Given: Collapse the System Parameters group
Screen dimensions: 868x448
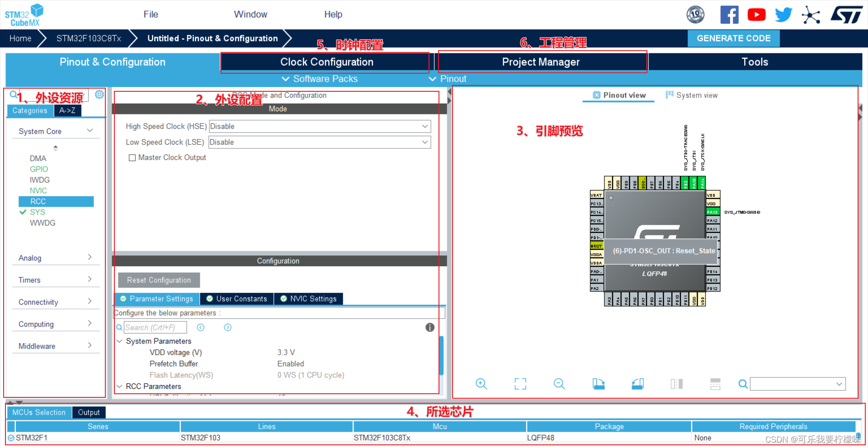Looking at the screenshot, I should coord(119,341).
